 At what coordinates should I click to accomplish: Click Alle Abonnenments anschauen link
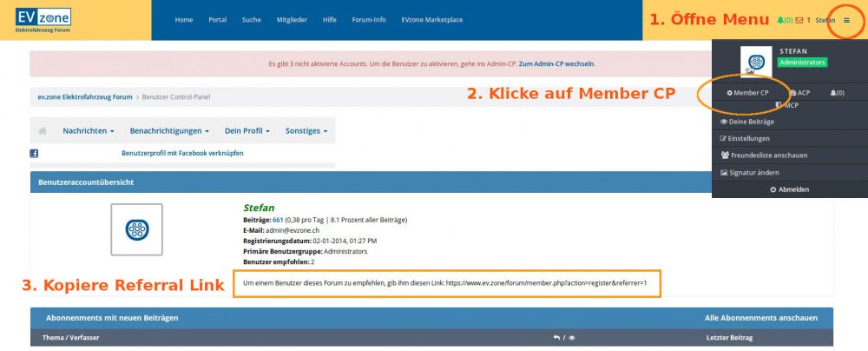tap(760, 318)
